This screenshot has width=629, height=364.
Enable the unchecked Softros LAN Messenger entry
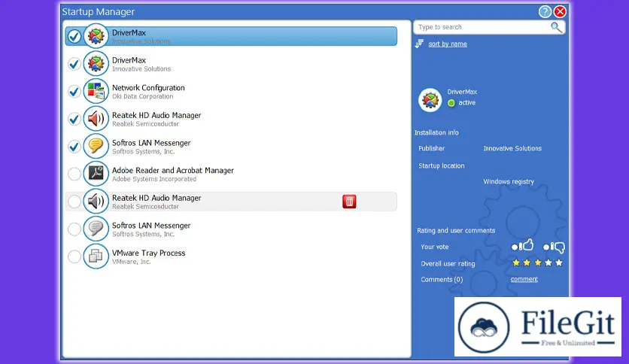click(74, 229)
